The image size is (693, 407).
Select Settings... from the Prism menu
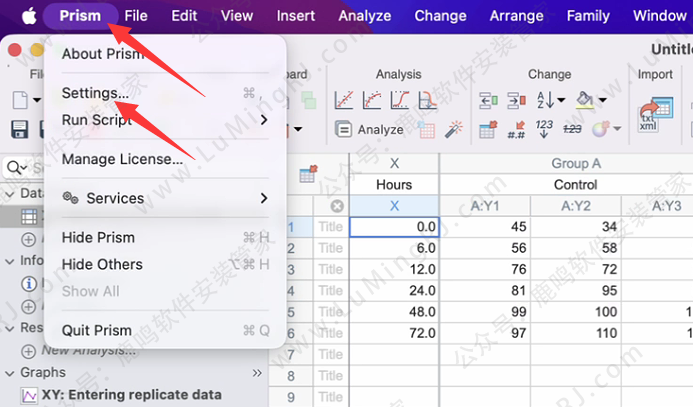(95, 92)
